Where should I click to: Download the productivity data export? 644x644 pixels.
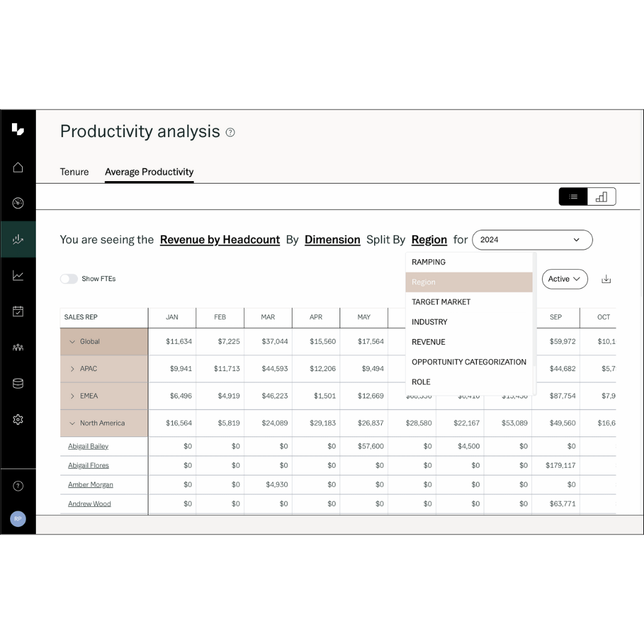(x=606, y=279)
